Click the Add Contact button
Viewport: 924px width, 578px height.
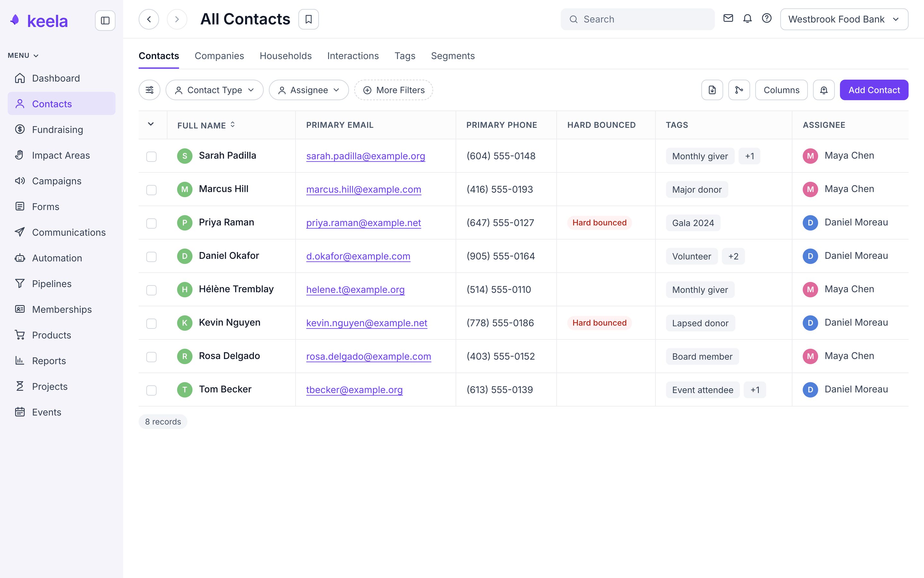874,90
